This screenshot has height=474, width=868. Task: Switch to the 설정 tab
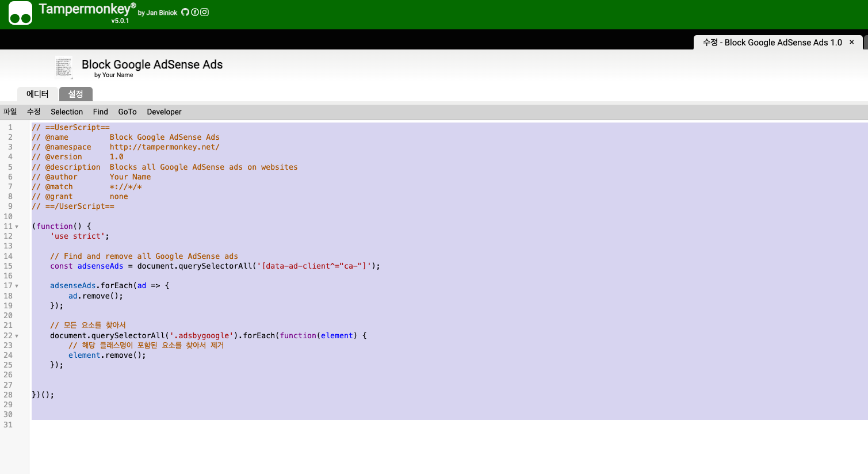76,94
